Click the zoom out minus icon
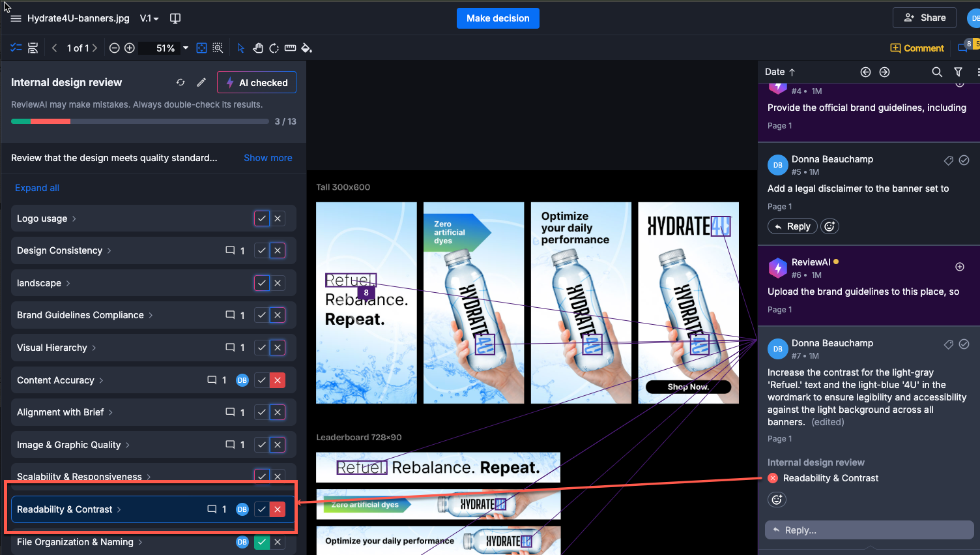980x555 pixels. click(115, 48)
